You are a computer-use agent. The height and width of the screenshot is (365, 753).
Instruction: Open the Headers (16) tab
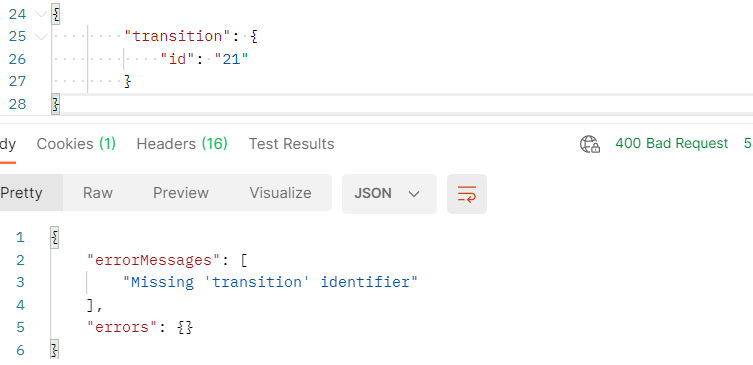tap(182, 144)
